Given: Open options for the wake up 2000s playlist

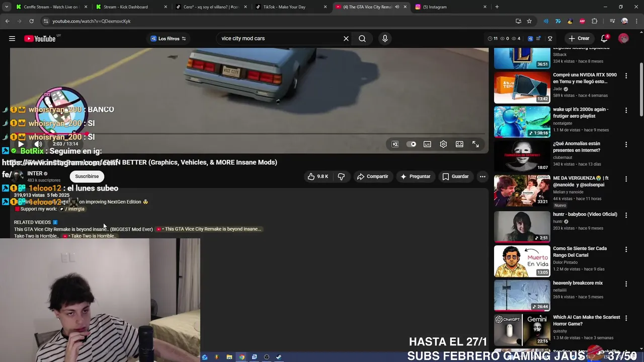Looking at the screenshot, I should (x=626, y=110).
